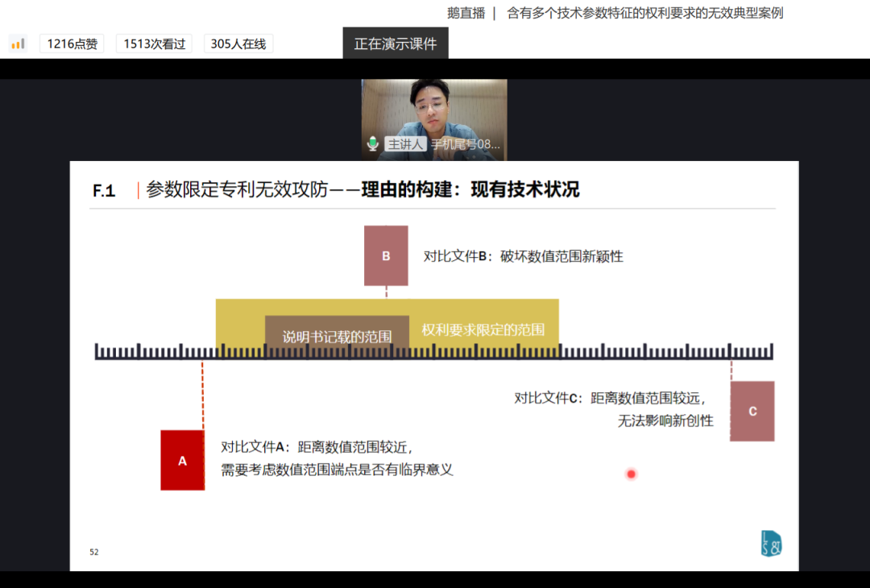Click the green microphone icon on presenter video
Image resolution: width=870 pixels, height=588 pixels.
click(x=373, y=143)
